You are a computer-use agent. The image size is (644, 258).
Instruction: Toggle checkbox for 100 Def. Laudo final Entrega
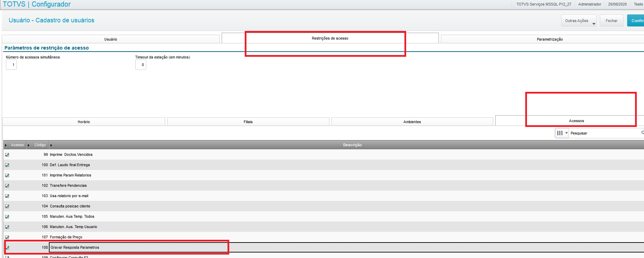coord(7,165)
